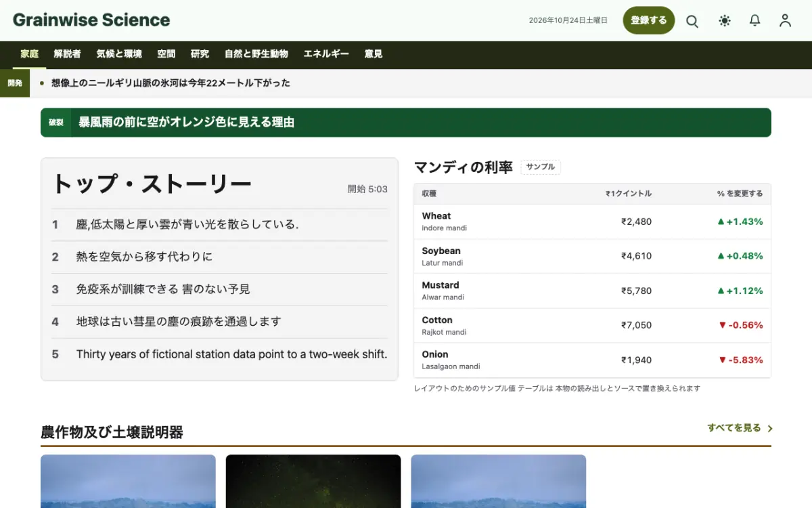Click the サンプル badge beside マンディの利率
The height and width of the screenshot is (508, 812).
coord(541,167)
